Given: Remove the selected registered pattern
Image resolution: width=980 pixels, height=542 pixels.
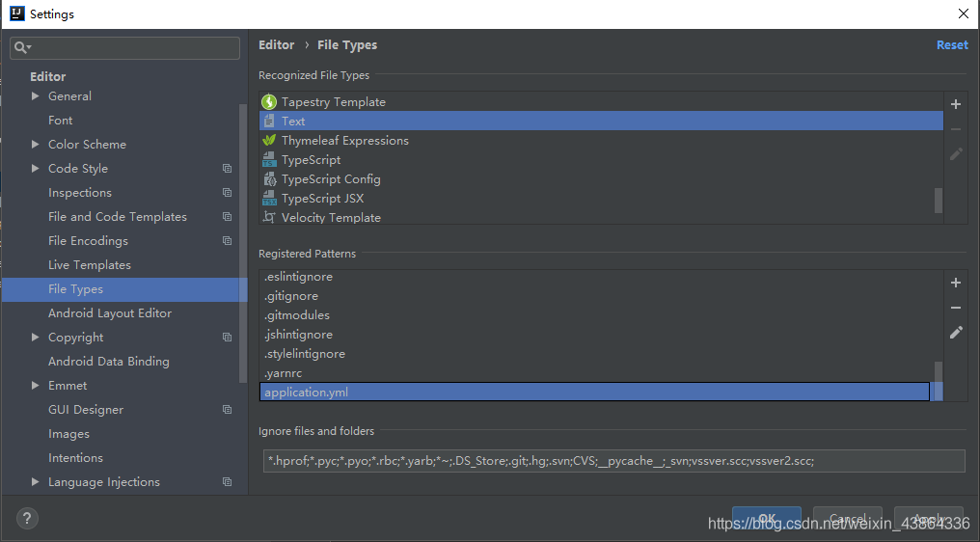Looking at the screenshot, I should pyautogui.click(x=956, y=308).
